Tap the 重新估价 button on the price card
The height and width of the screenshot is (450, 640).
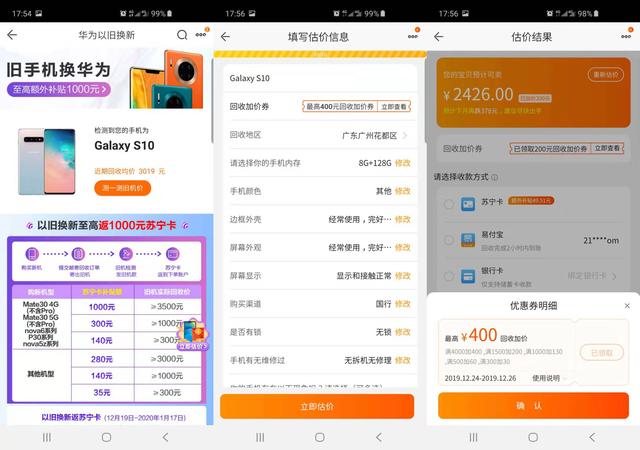(x=606, y=75)
